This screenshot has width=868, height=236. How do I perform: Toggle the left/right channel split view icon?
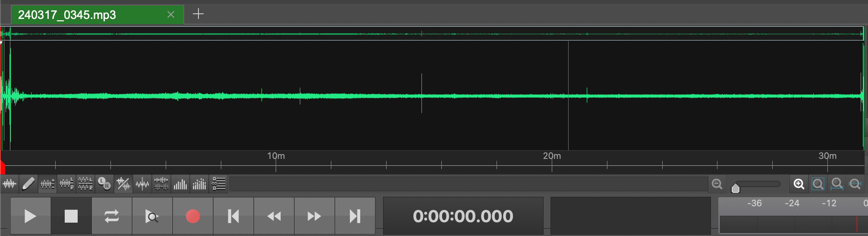85,184
